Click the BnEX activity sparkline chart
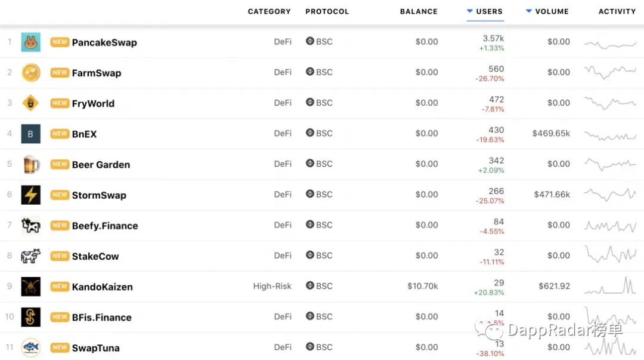The image size is (644, 360). click(x=610, y=136)
